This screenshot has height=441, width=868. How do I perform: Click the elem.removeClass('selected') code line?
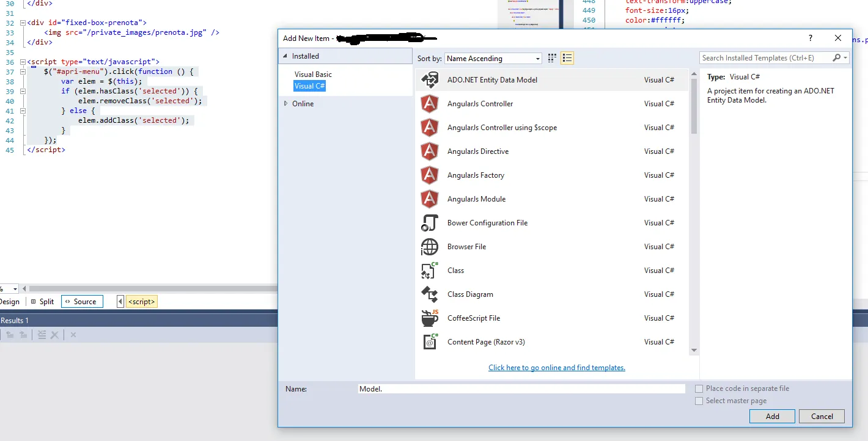click(x=140, y=101)
